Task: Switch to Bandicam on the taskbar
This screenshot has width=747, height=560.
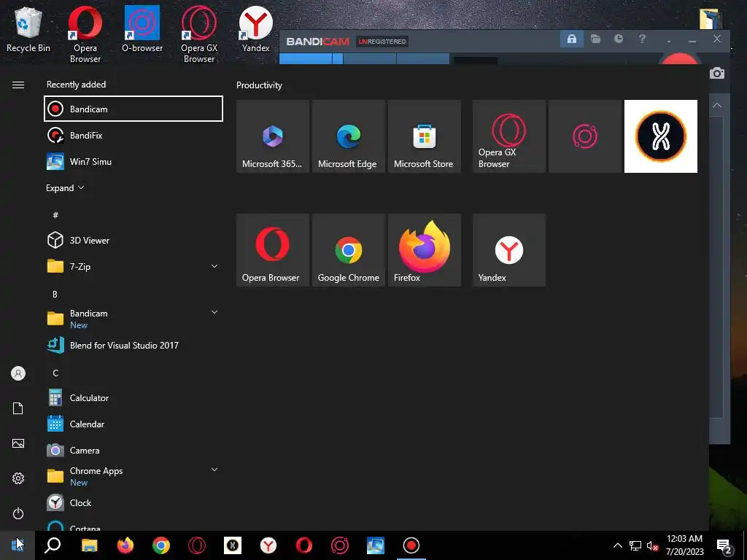Action: point(411,545)
